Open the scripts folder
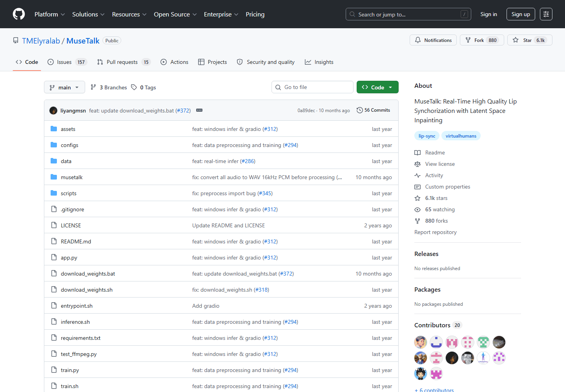The width and height of the screenshot is (565, 392). [69, 193]
